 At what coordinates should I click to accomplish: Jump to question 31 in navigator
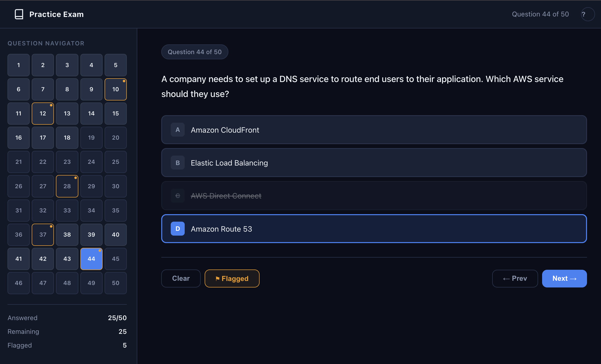[18, 210]
